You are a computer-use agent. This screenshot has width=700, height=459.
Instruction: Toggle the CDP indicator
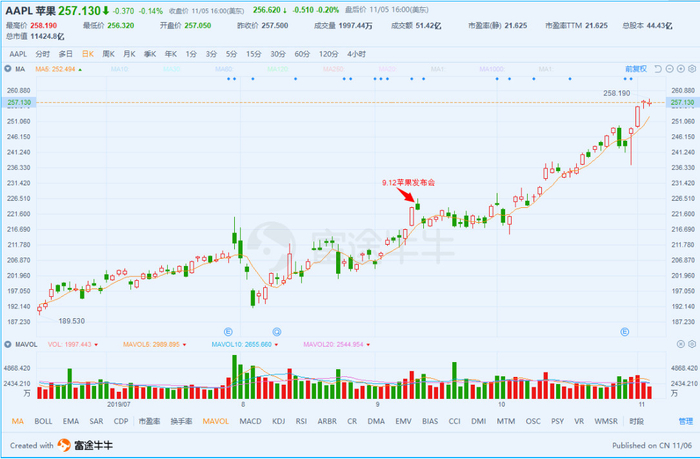click(121, 421)
